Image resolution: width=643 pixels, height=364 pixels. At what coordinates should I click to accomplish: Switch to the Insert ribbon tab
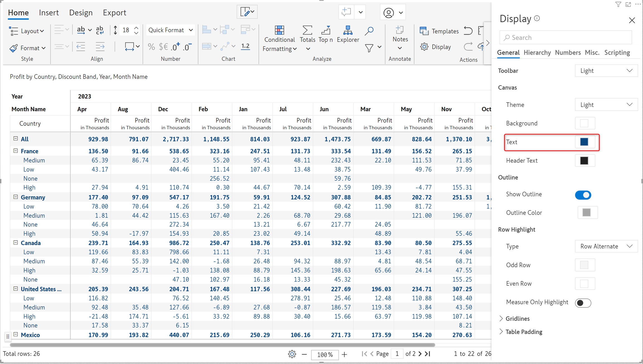point(49,13)
